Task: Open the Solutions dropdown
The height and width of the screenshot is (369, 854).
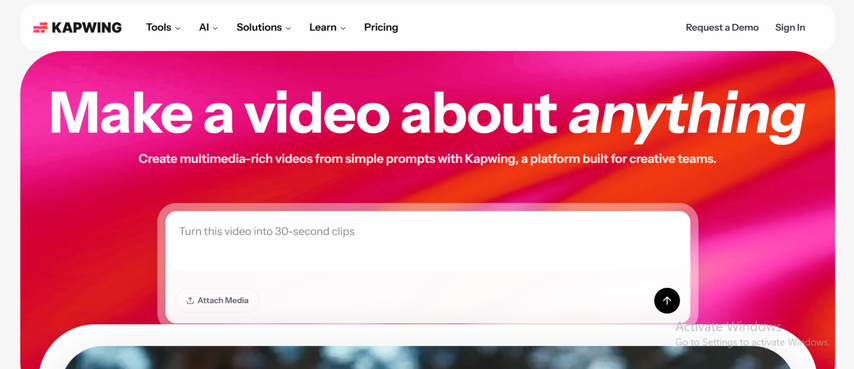Action: (264, 27)
